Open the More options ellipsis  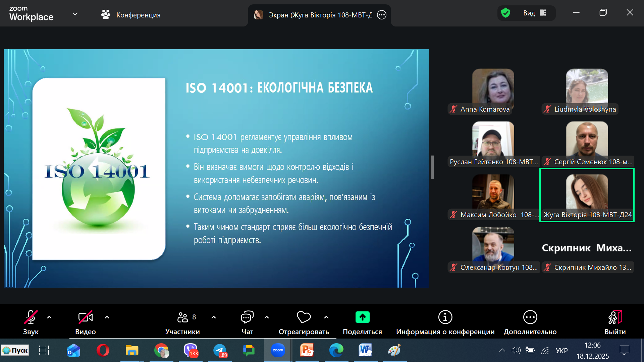530,317
